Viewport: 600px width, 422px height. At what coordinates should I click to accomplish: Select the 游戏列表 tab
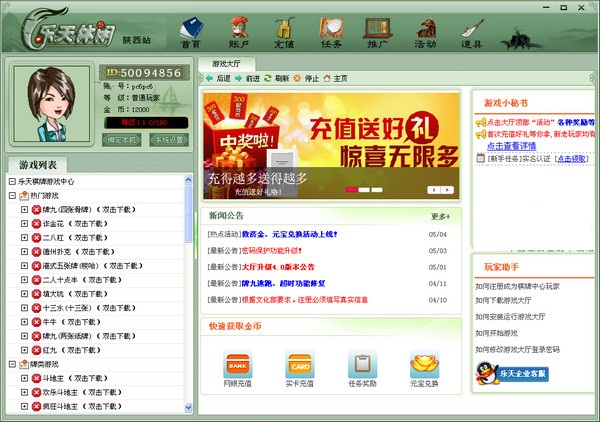[x=38, y=165]
